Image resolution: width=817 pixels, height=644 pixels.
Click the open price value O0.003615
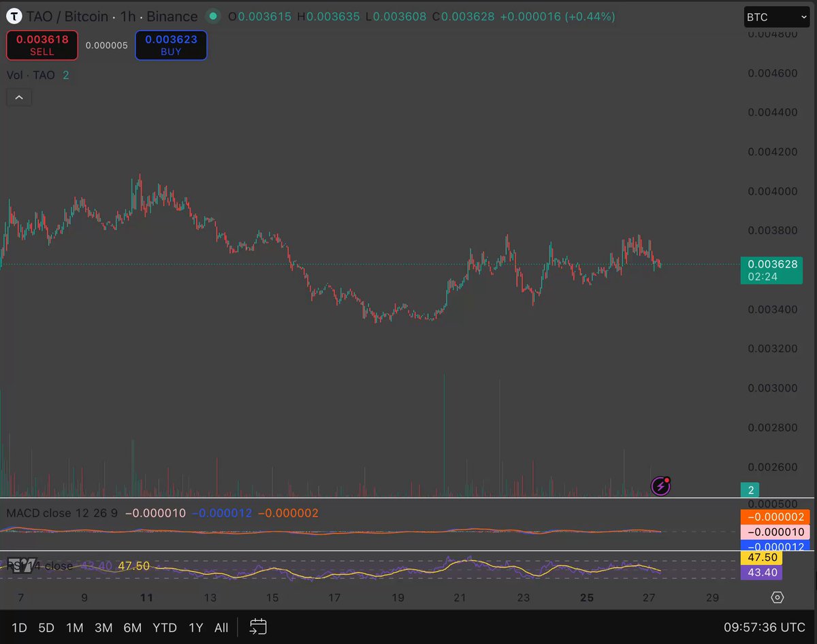pos(261,16)
